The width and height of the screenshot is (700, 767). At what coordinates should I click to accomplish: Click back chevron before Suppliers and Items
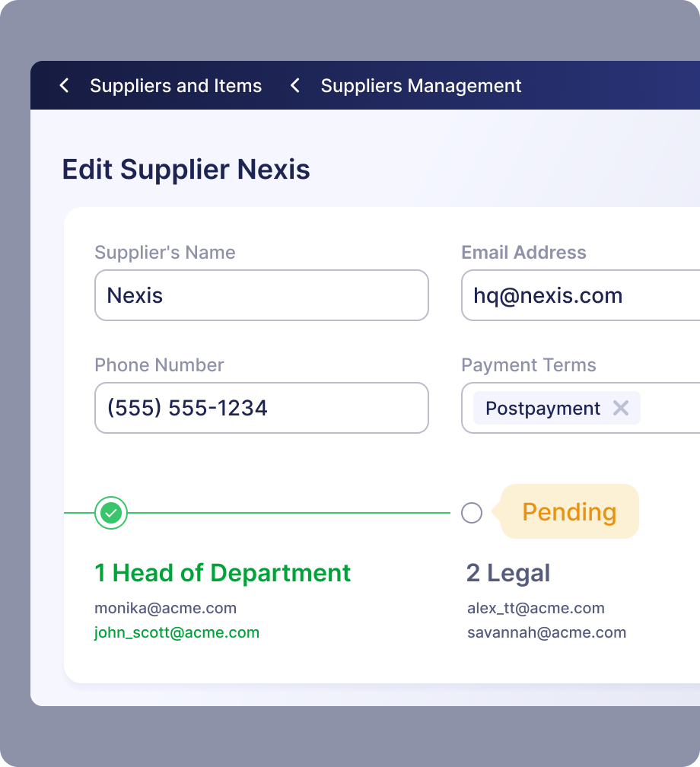65,86
